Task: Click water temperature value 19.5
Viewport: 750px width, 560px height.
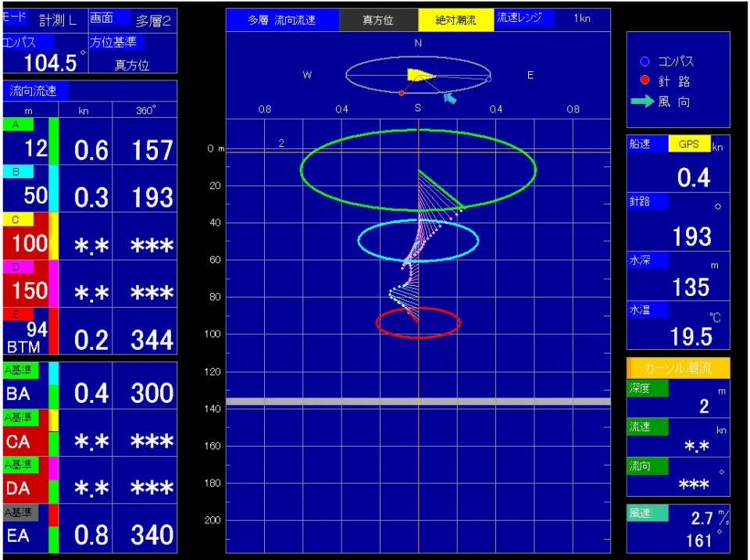Action: point(691,337)
